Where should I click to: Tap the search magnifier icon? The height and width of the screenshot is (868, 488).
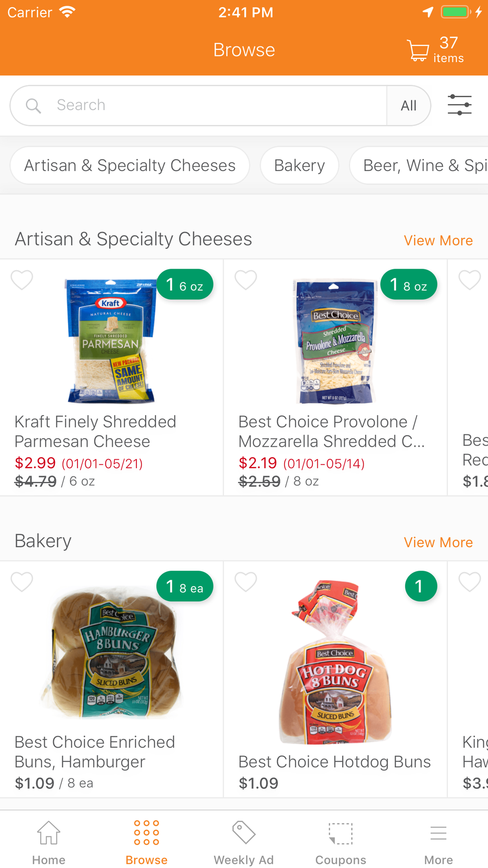[x=33, y=105]
